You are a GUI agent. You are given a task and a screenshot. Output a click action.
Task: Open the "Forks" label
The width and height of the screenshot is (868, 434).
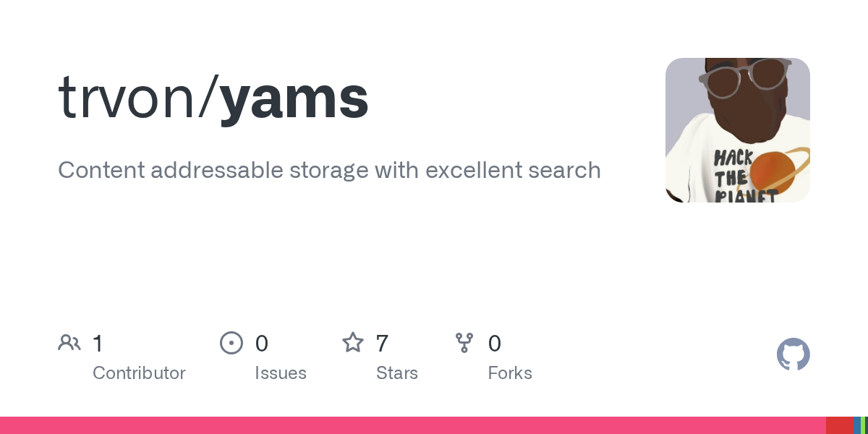click(510, 373)
